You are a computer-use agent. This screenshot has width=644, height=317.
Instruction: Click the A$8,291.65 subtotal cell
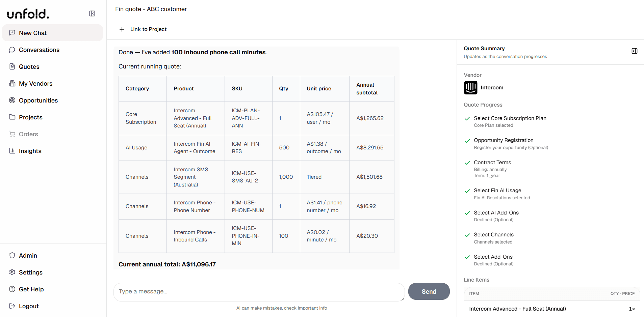(371, 148)
